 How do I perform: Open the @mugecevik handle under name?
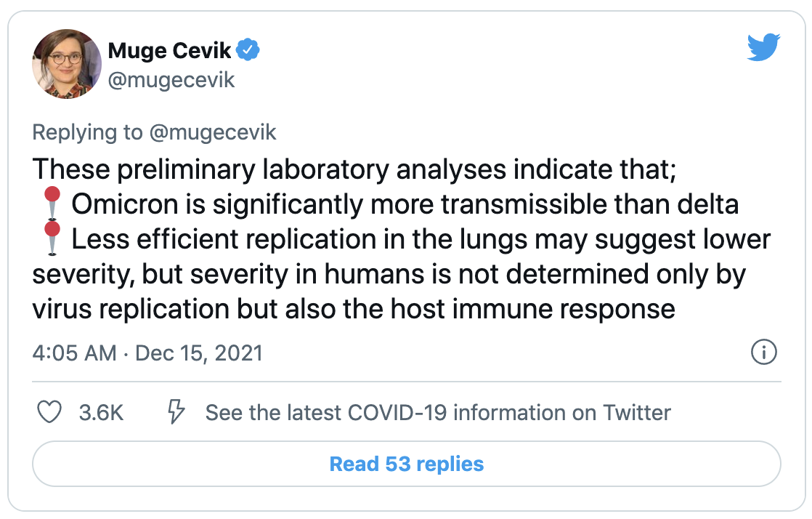(x=171, y=81)
